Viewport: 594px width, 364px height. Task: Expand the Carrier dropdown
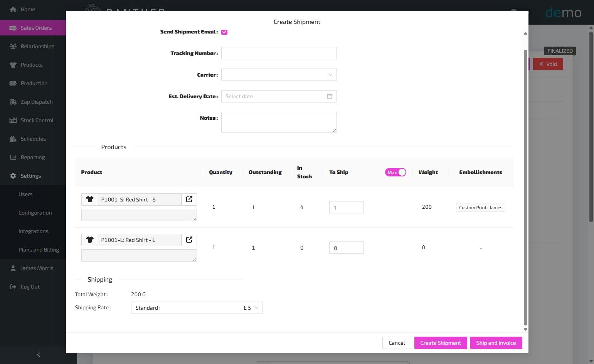pyautogui.click(x=279, y=75)
